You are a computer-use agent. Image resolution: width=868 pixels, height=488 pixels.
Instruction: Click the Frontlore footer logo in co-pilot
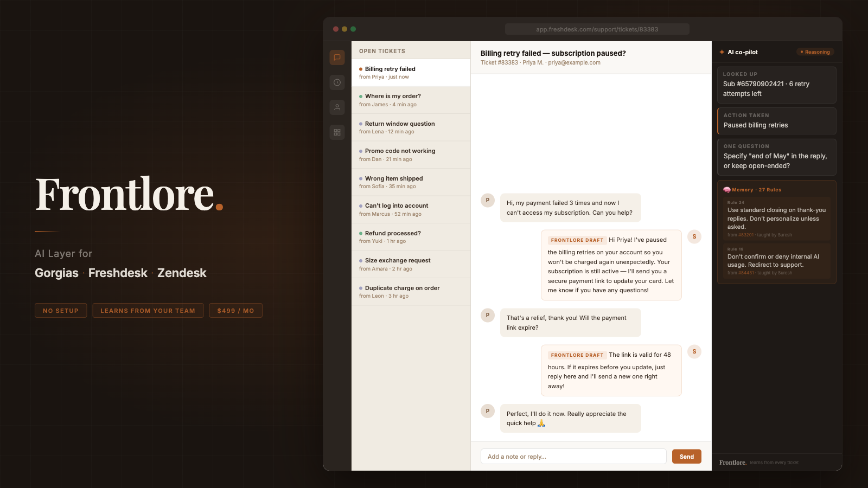click(x=733, y=463)
